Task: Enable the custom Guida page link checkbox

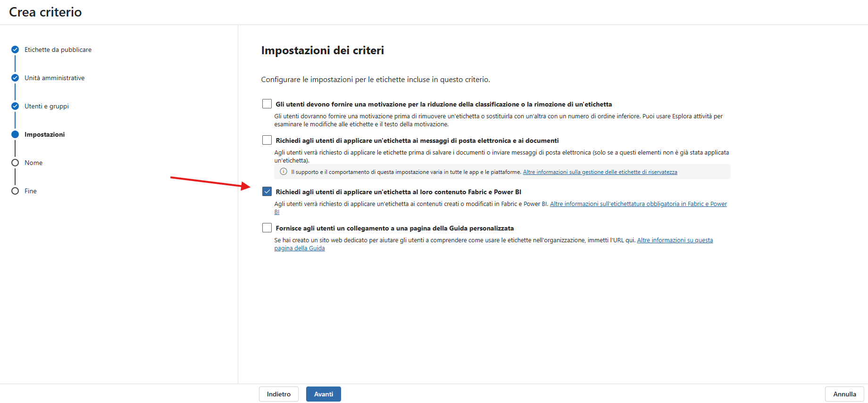Action: pos(267,228)
